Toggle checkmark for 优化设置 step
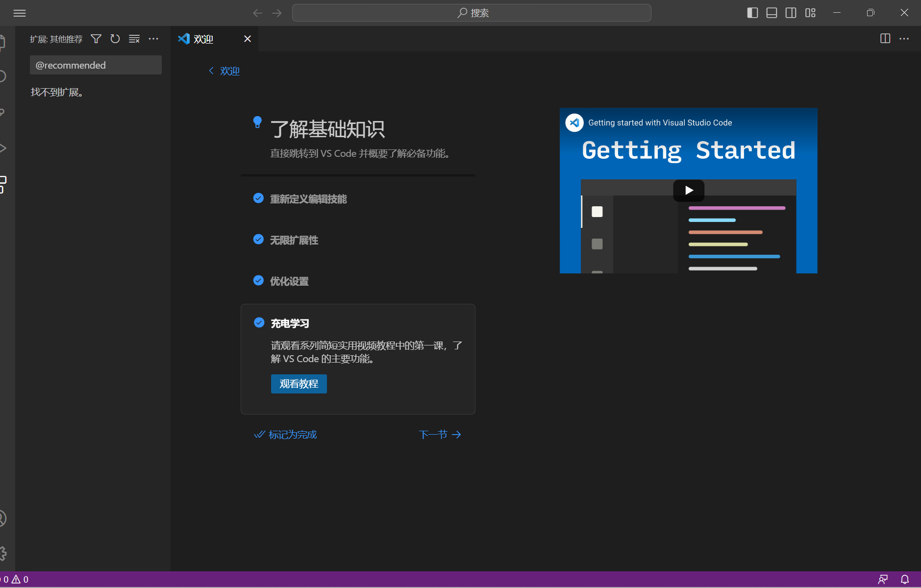Screen dimensions: 921x588 tap(258, 280)
